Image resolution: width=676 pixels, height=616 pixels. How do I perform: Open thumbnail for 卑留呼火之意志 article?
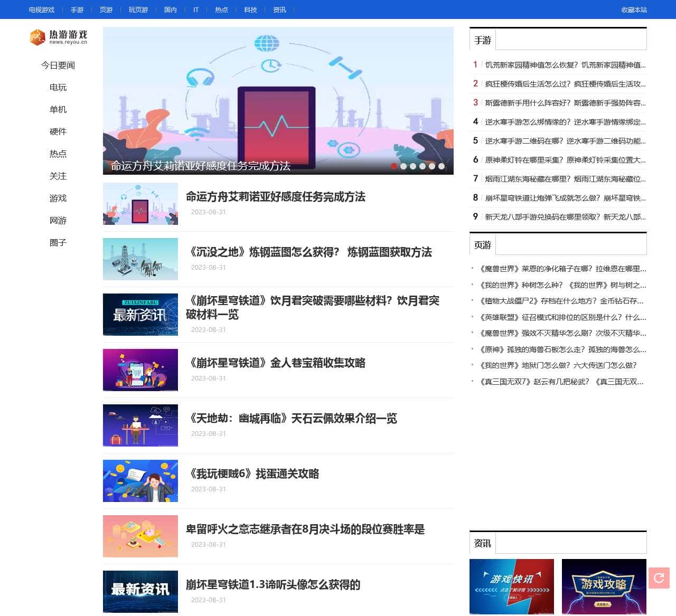(x=140, y=536)
